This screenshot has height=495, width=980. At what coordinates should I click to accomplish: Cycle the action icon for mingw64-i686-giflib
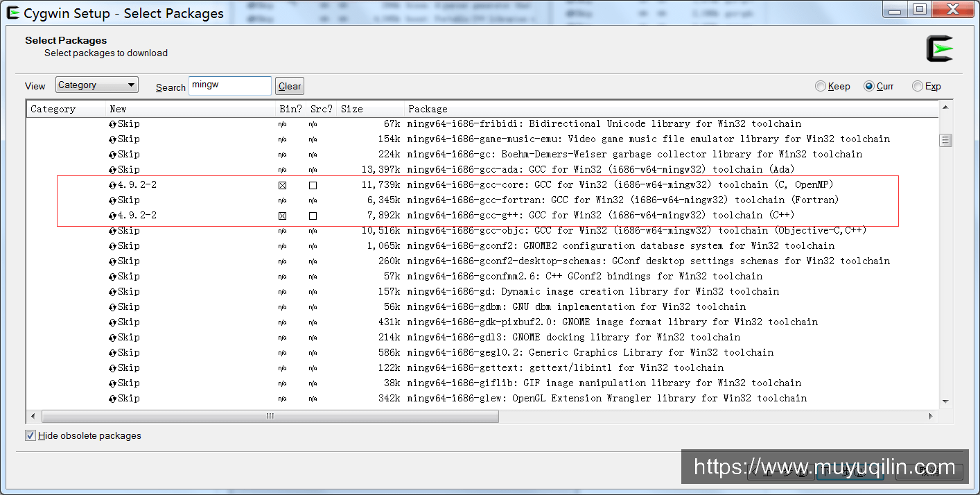pos(112,383)
